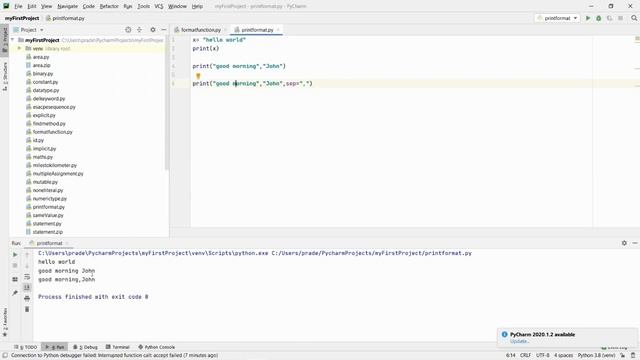The height and width of the screenshot is (360, 640).
Task: Click status bar tool windows toggle icon
Action: (5, 356)
